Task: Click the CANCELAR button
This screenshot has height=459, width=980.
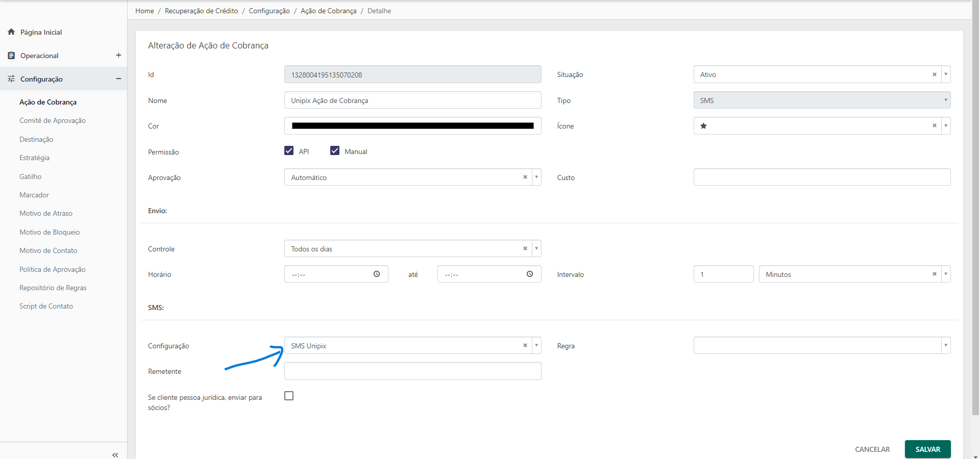Action: (x=872, y=449)
